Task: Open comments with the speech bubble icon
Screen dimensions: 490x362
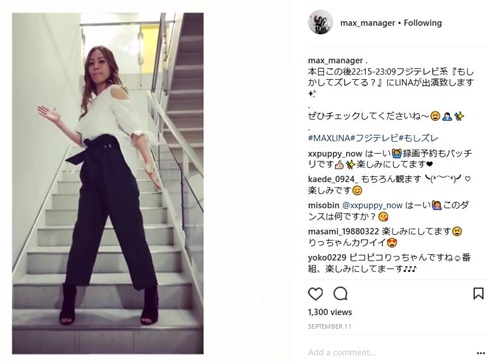Action: [340, 294]
